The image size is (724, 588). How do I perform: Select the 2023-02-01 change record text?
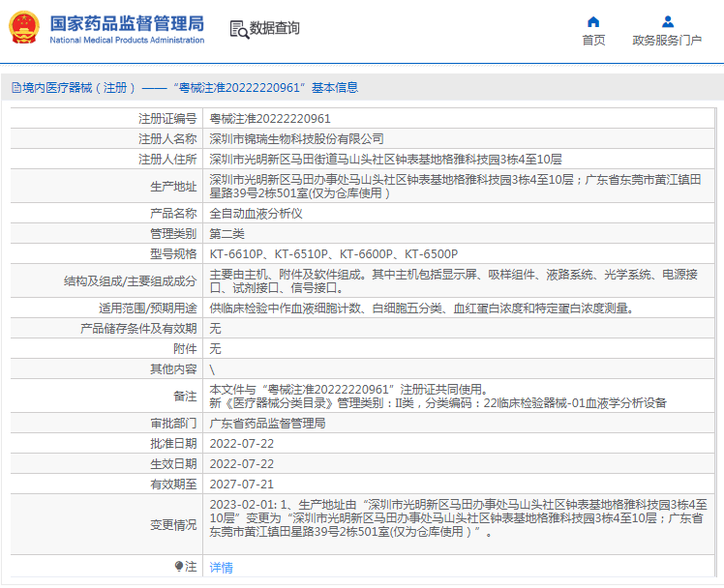click(x=459, y=518)
